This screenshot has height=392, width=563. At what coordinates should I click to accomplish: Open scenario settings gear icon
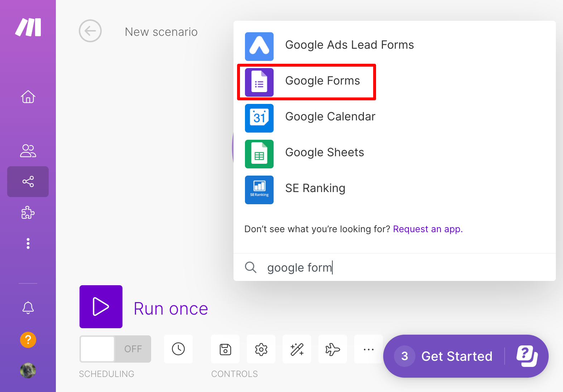click(261, 349)
